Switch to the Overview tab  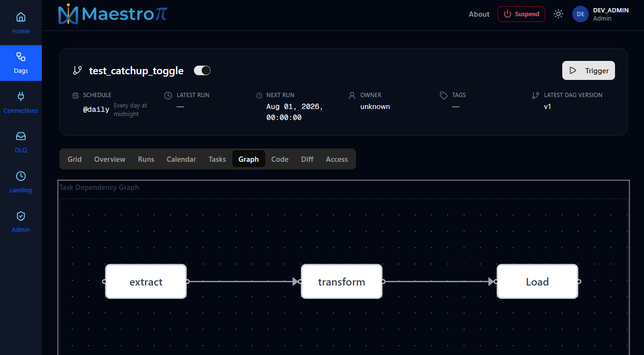tap(110, 159)
